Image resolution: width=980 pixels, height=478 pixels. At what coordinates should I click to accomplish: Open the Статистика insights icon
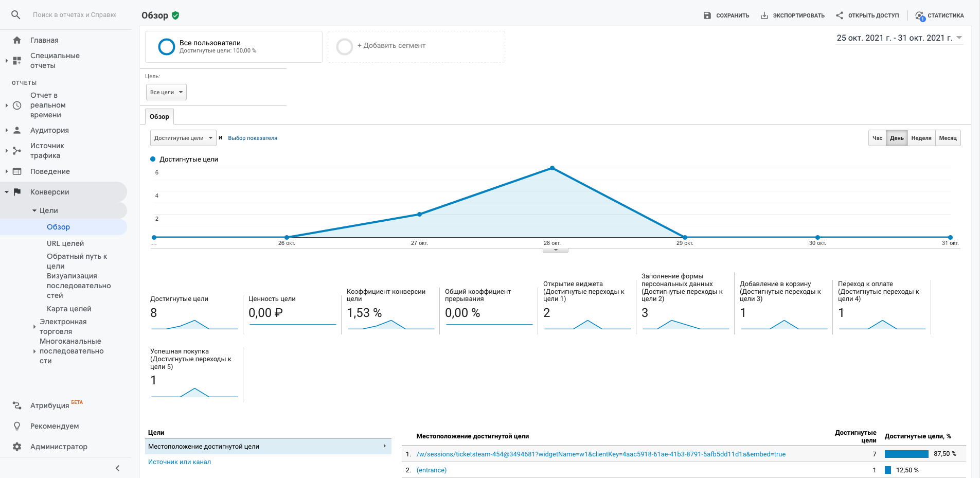point(920,16)
